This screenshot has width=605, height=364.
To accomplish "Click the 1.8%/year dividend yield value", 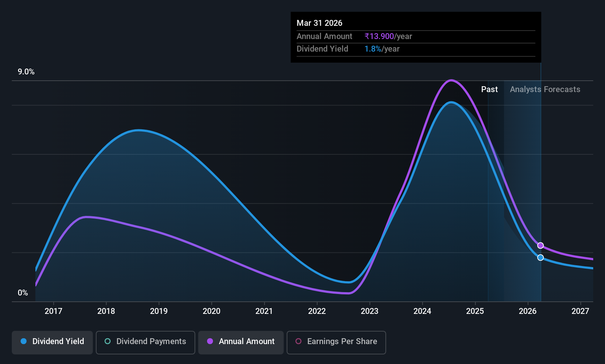I will 382,49.
